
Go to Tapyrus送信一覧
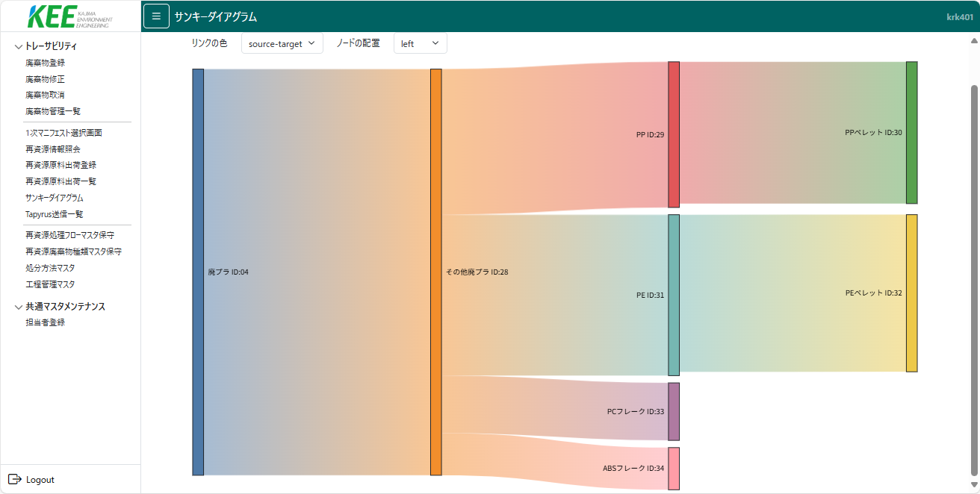54,214
